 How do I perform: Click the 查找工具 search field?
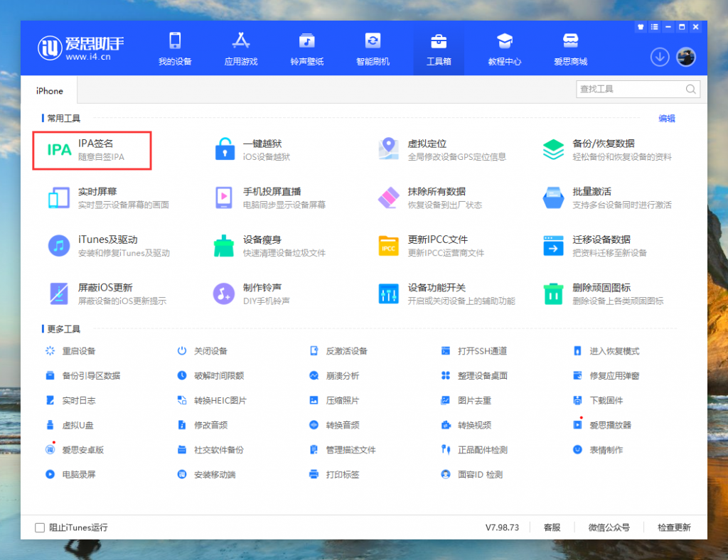[630, 89]
